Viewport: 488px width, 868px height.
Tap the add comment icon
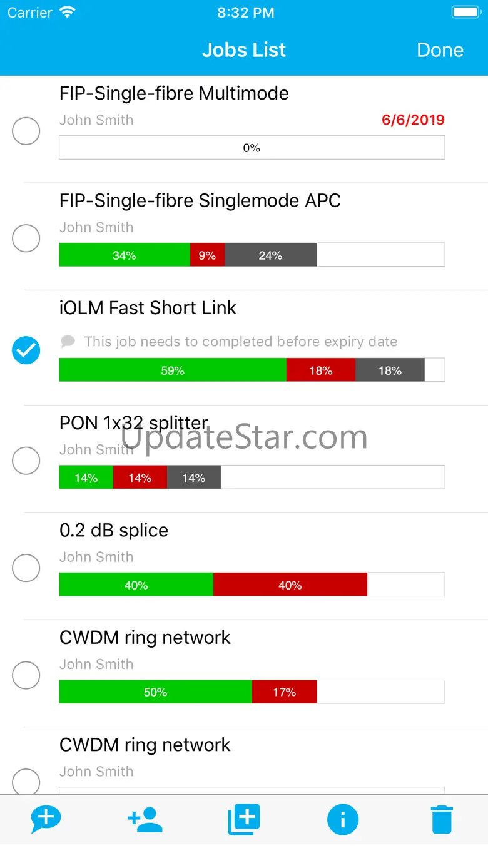click(x=46, y=819)
